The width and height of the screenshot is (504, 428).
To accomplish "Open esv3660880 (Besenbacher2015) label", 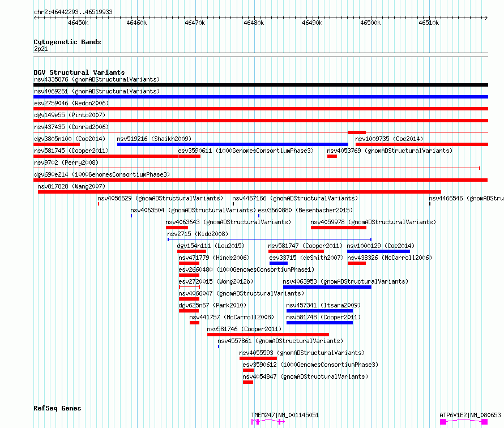I will [305, 210].
